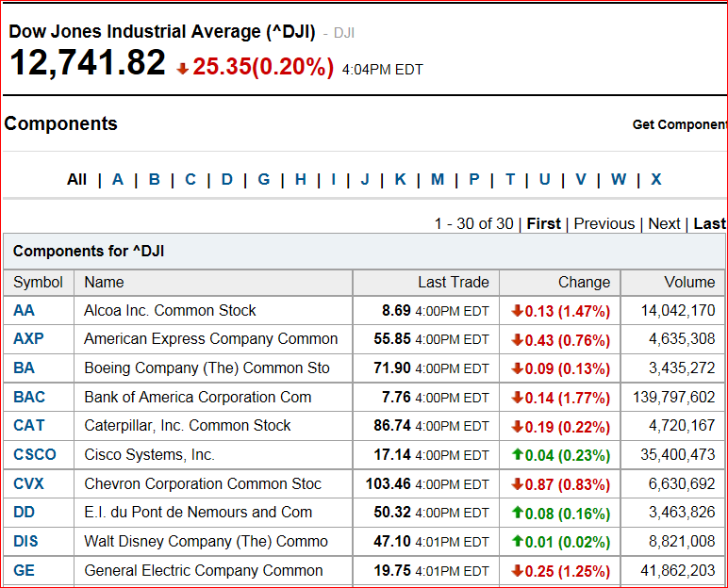Filter components by letter D

pos(226,179)
